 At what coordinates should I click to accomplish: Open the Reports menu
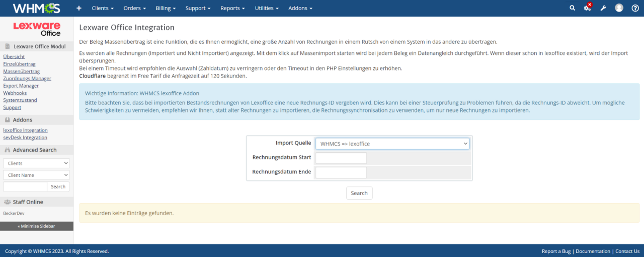pos(232,8)
